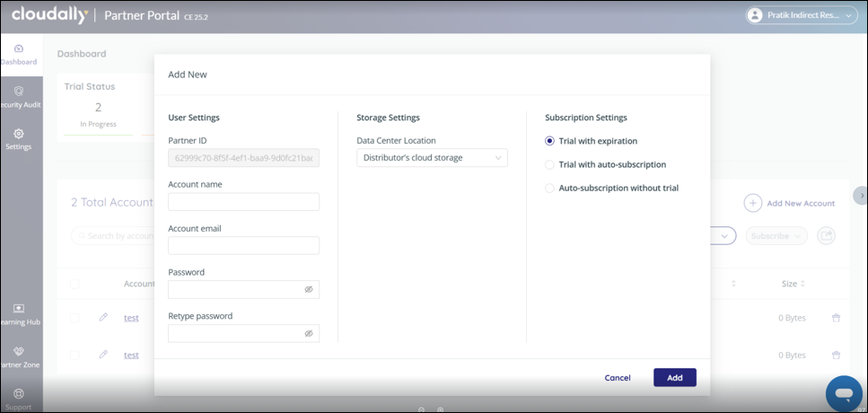
Task: Click Add New Account link
Action: click(801, 203)
